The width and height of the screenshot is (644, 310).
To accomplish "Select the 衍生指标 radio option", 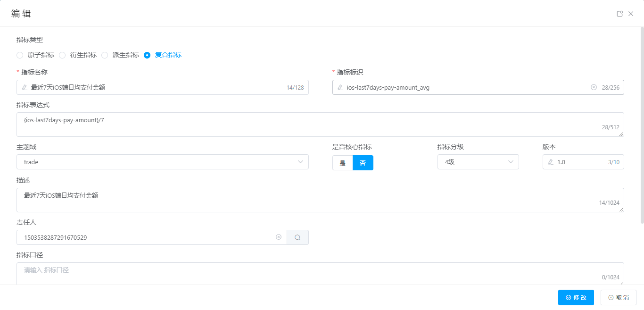I will [62, 55].
